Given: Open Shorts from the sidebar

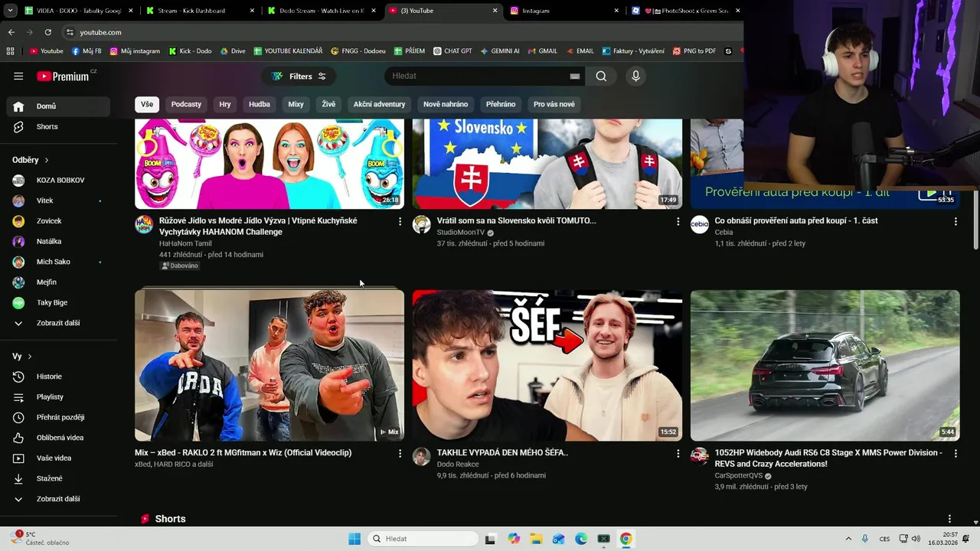Looking at the screenshot, I should pyautogui.click(x=58, y=127).
